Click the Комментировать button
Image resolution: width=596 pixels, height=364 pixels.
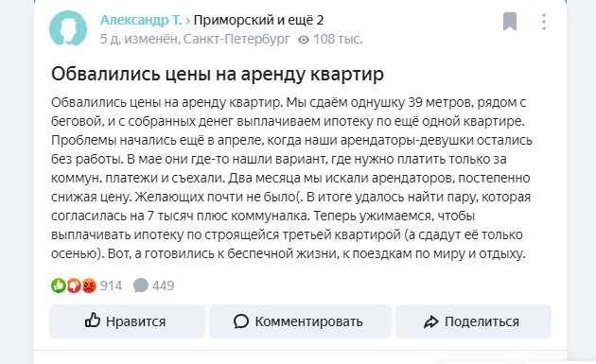coord(300,321)
